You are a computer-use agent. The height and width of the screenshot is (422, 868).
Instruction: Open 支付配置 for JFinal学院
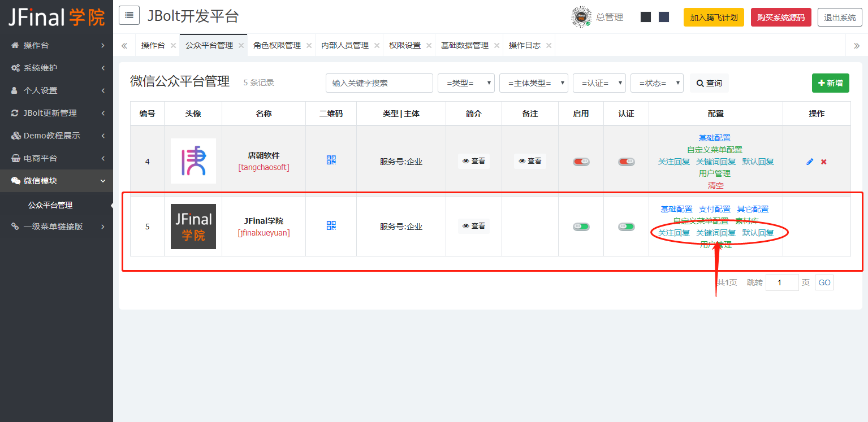[x=715, y=209]
